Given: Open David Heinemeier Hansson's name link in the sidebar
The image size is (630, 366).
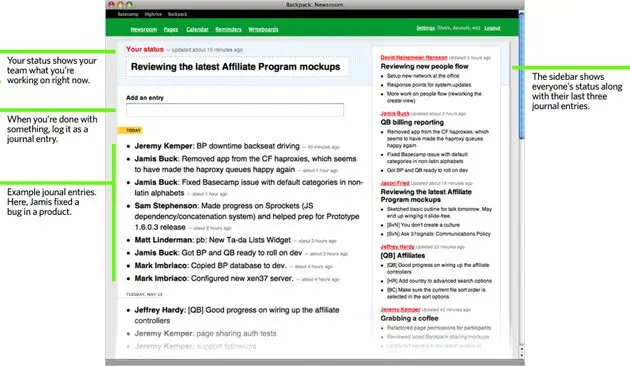Looking at the screenshot, I should pyautogui.click(x=414, y=57).
